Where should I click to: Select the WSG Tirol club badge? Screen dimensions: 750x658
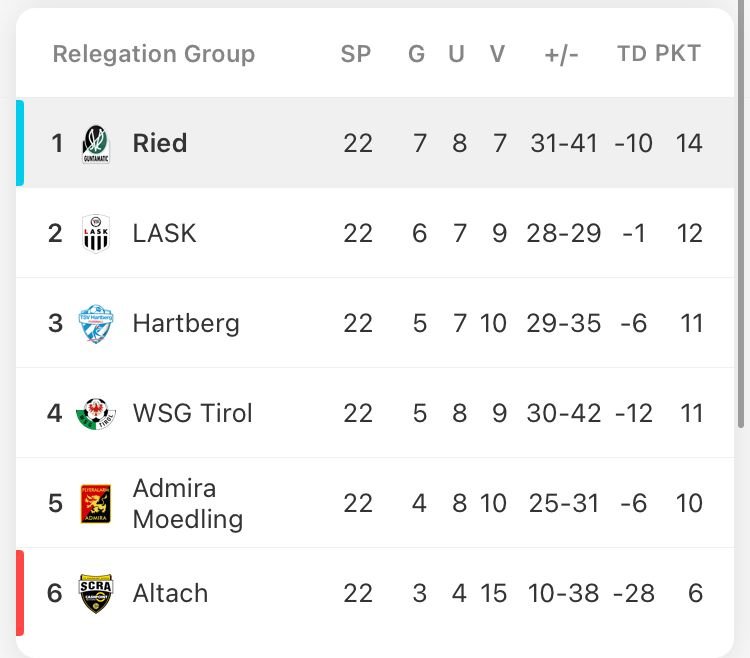[96, 414]
